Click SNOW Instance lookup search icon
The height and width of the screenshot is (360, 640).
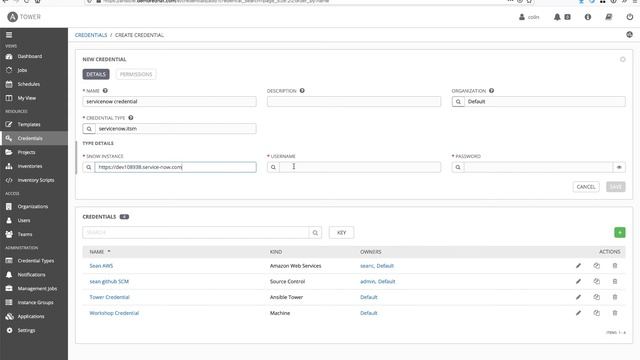click(x=89, y=167)
